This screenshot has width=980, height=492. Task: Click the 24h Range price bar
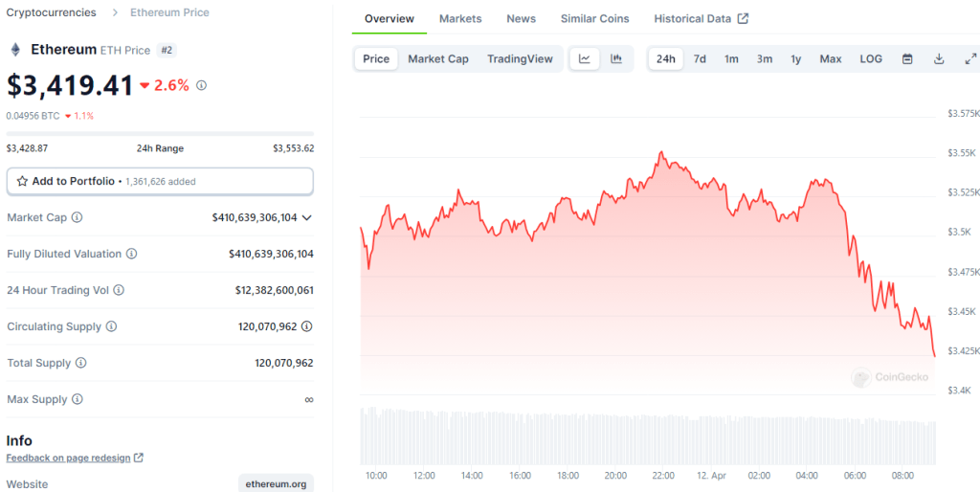tap(160, 134)
